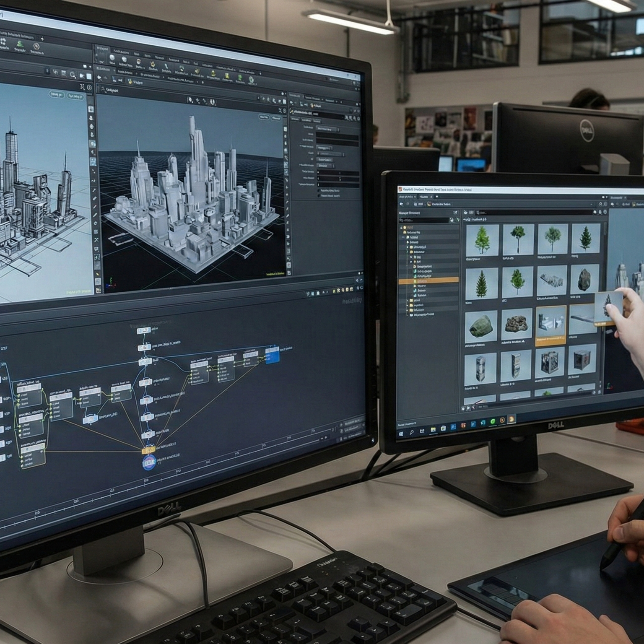Open the topmost dropdown in the parameter panel

tap(327, 129)
